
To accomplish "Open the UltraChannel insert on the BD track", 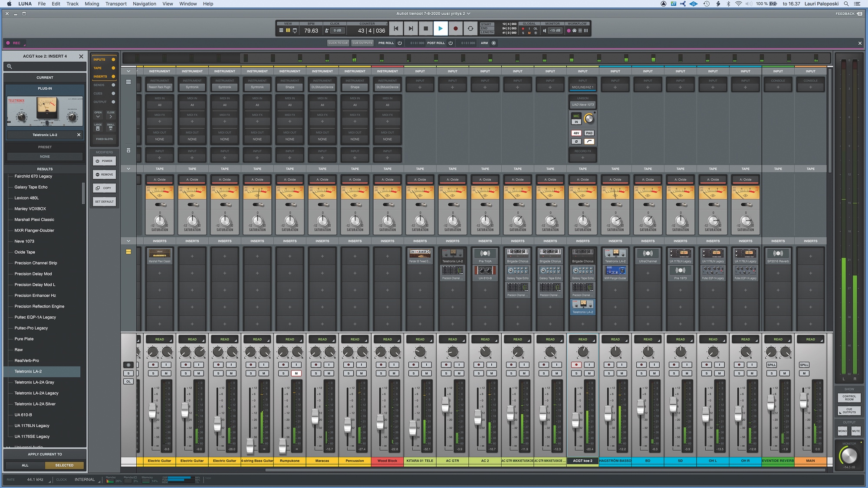I will 648,255.
